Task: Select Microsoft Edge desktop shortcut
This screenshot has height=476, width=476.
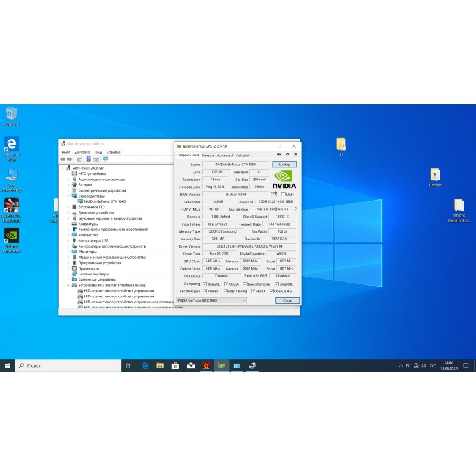Action: pos(11,149)
